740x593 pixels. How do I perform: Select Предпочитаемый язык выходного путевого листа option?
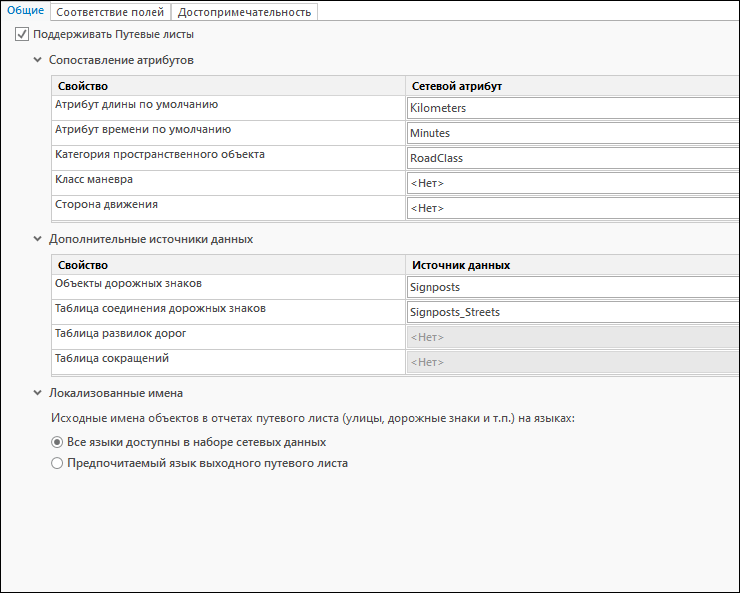click(57, 463)
